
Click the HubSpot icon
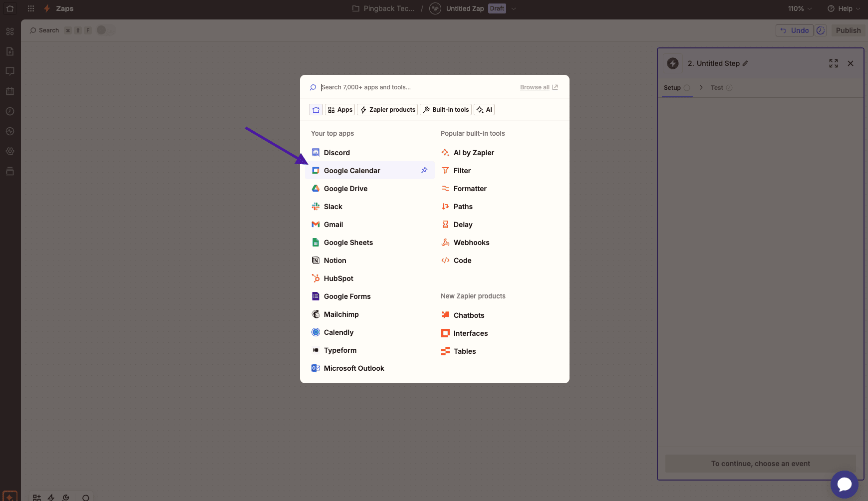click(x=315, y=278)
